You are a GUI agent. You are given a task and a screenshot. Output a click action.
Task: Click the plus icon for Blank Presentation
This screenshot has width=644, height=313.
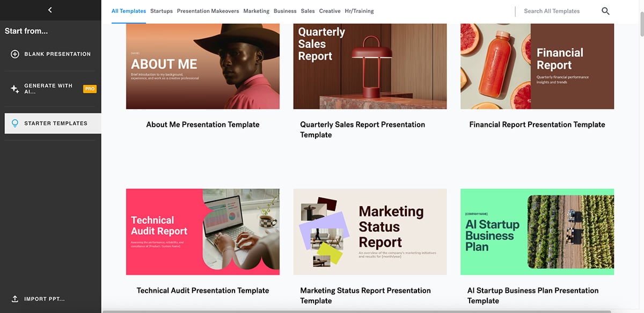(x=15, y=54)
